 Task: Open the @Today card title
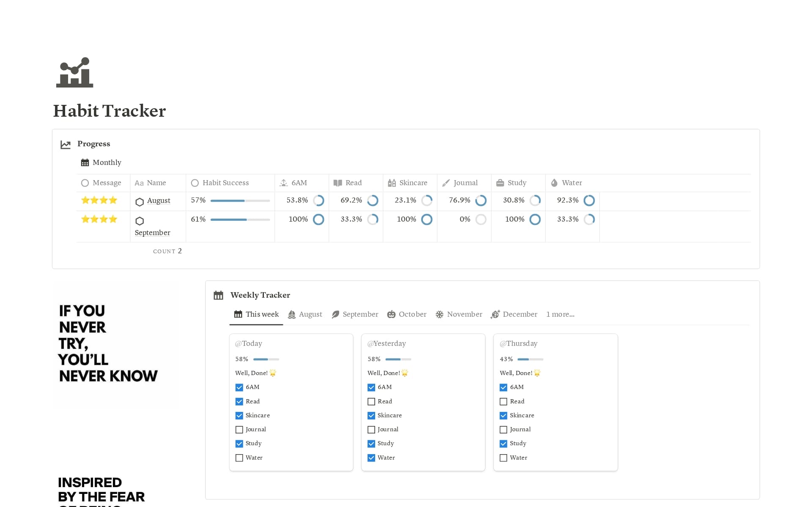tap(249, 343)
